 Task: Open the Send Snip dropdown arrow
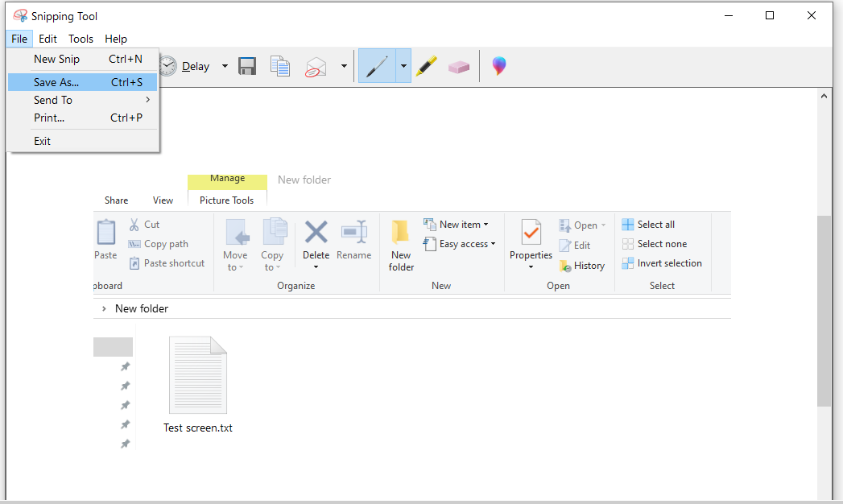(x=344, y=67)
